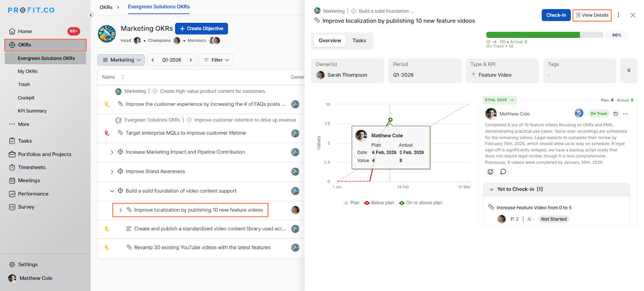The width and height of the screenshot is (644, 291).
Task: Open Performance chart icon
Action: tap(12, 194)
